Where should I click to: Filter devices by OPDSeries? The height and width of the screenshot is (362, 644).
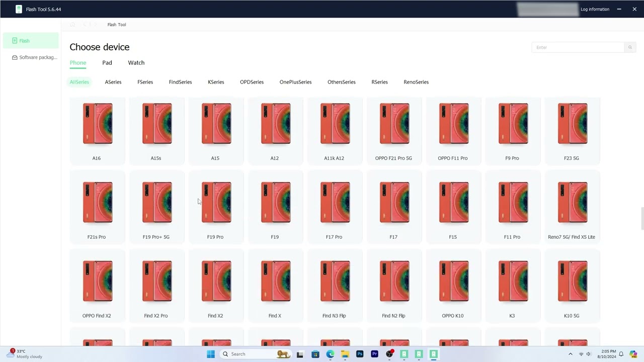tap(252, 82)
